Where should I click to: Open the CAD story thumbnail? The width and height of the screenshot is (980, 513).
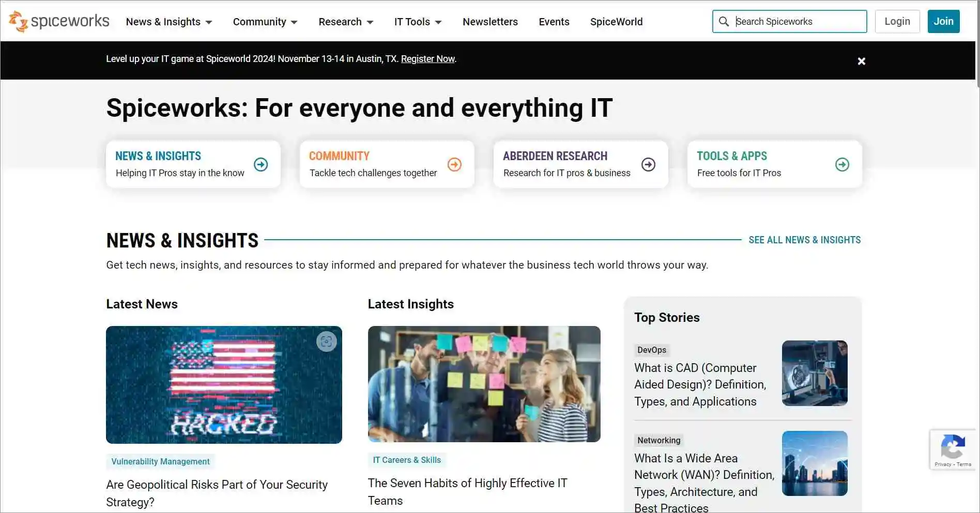tap(815, 373)
